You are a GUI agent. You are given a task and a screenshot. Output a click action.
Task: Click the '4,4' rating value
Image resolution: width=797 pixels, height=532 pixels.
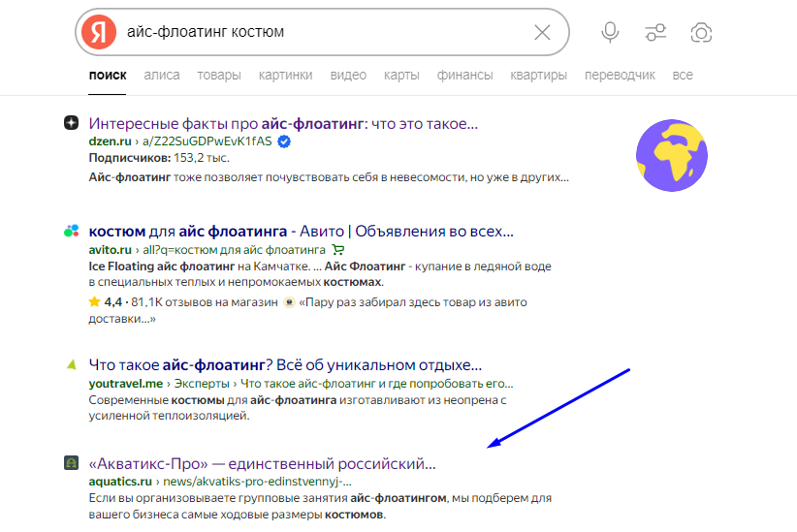[x=112, y=302]
